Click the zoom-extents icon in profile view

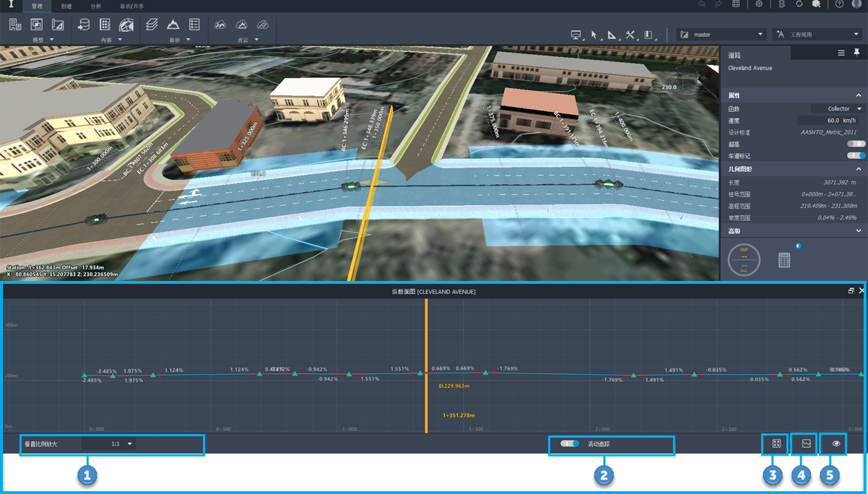pyautogui.click(x=776, y=443)
